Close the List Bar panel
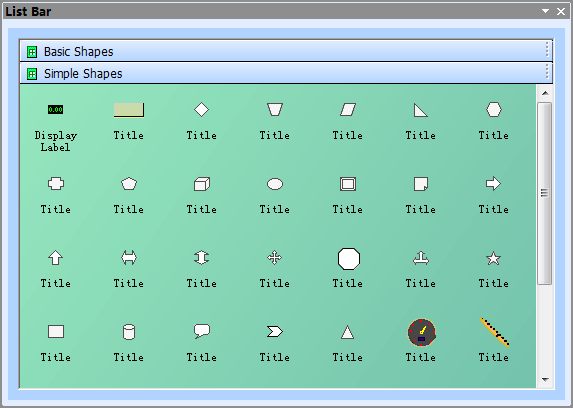Image resolution: width=573 pixels, height=408 pixels. point(561,12)
